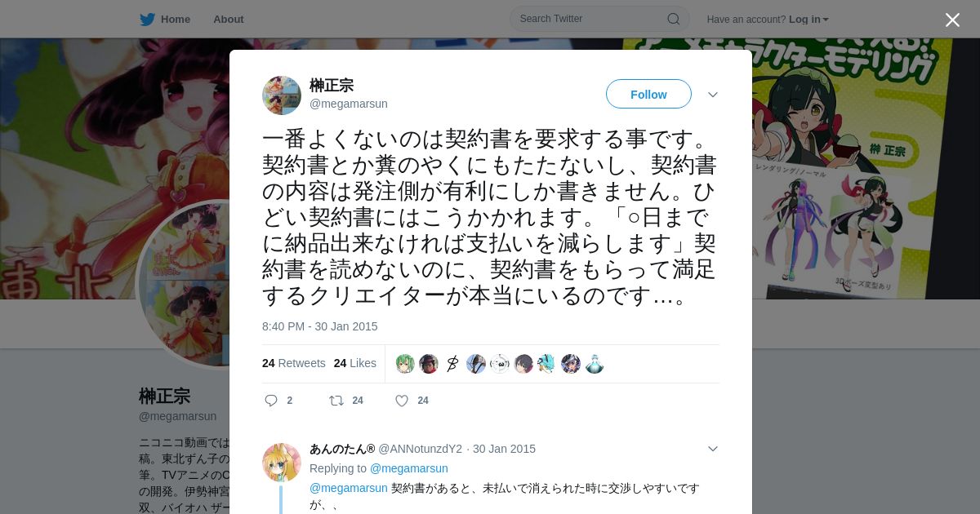
Task: Open Log in dropdown menu
Action: pos(808,19)
